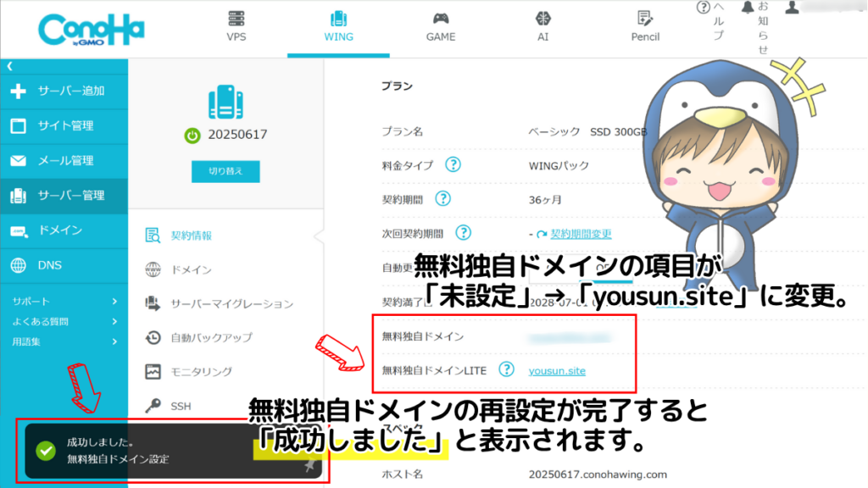
Task: Click the ドメイン sidebar icon
Action: tap(19, 230)
